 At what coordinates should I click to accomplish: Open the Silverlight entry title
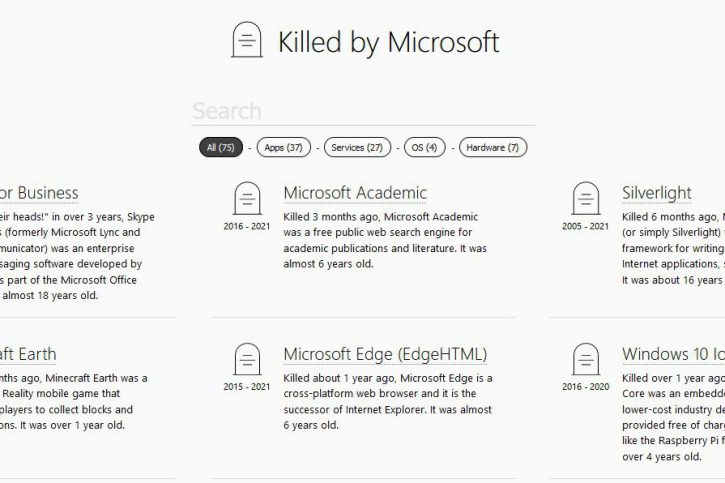pyautogui.click(x=657, y=193)
